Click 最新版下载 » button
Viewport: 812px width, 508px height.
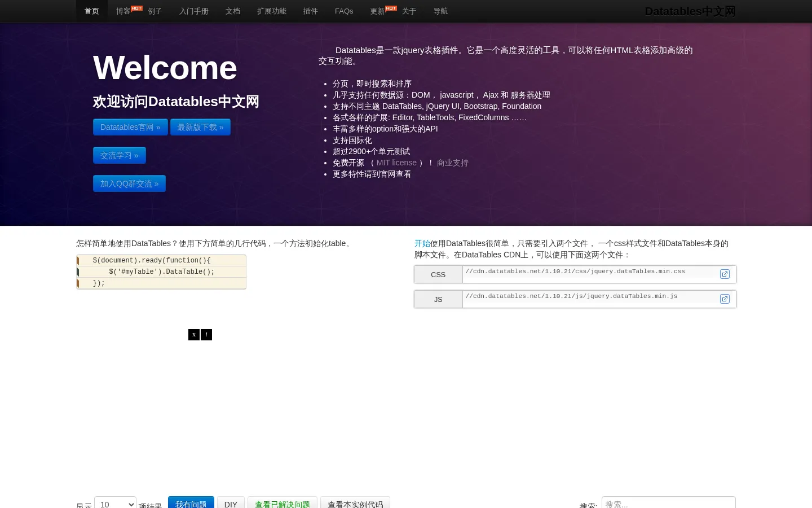click(x=200, y=127)
